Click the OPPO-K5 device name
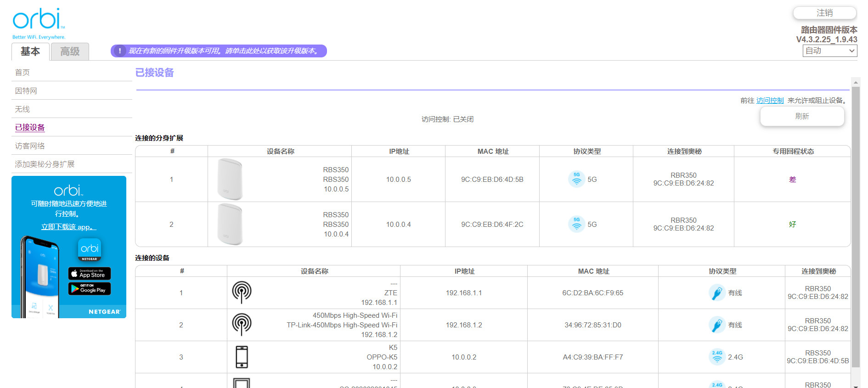 [382, 357]
